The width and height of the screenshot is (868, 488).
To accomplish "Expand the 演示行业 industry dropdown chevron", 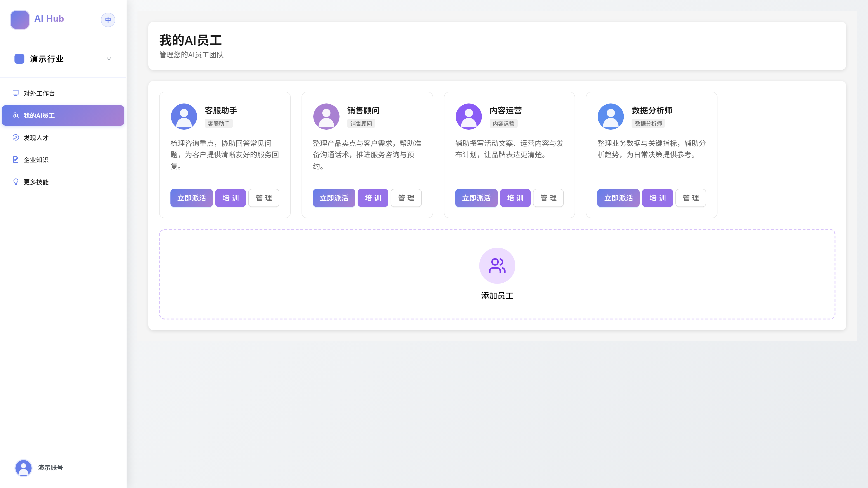I will click(x=109, y=59).
